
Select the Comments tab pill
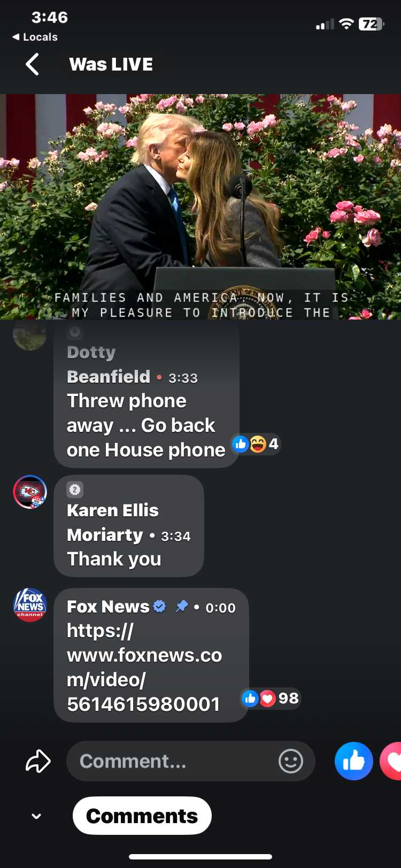pos(142,816)
